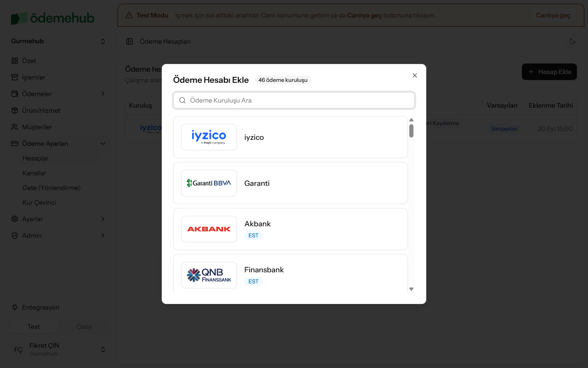Open the Fikret ÇİN user menu
The width and height of the screenshot is (588, 368).
[x=58, y=350]
